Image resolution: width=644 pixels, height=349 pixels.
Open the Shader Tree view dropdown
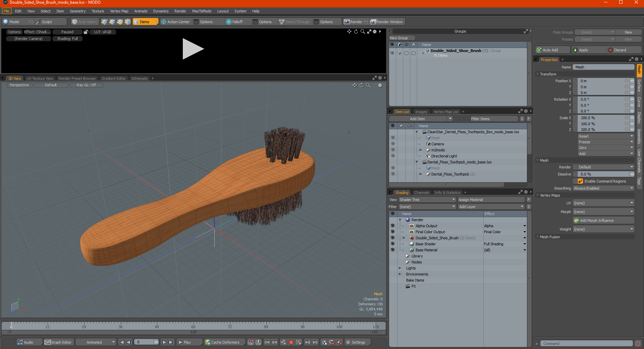(x=427, y=200)
